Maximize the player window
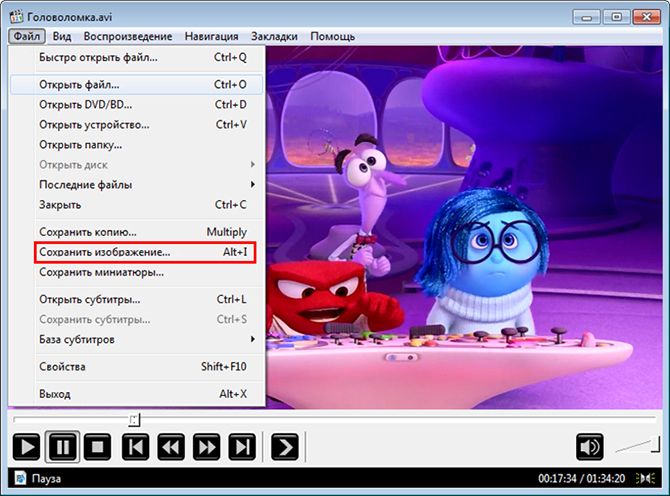The width and height of the screenshot is (670, 496). 617,18
